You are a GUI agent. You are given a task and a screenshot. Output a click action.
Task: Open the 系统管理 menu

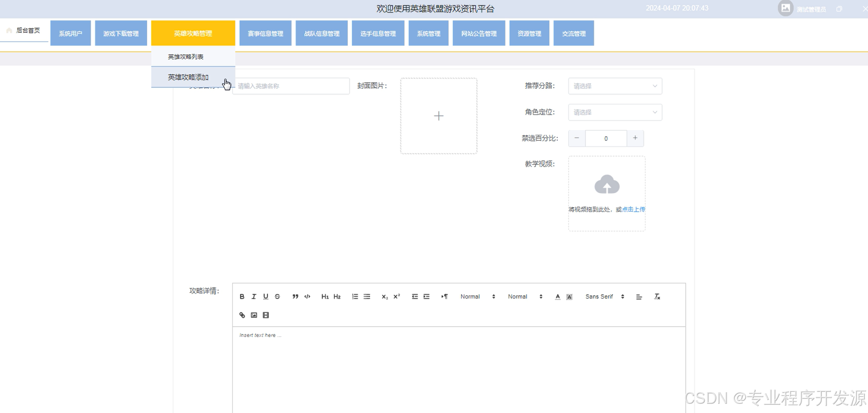(x=429, y=33)
